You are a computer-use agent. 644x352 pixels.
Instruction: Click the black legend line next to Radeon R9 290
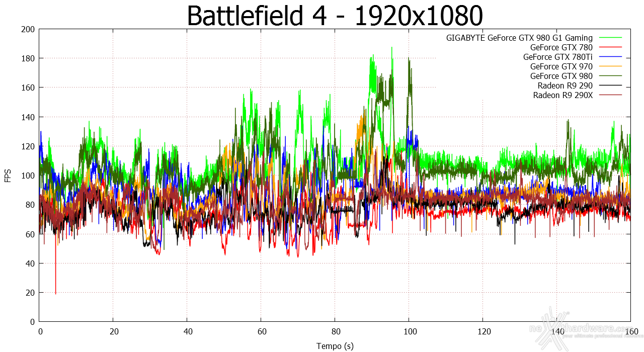coord(610,85)
